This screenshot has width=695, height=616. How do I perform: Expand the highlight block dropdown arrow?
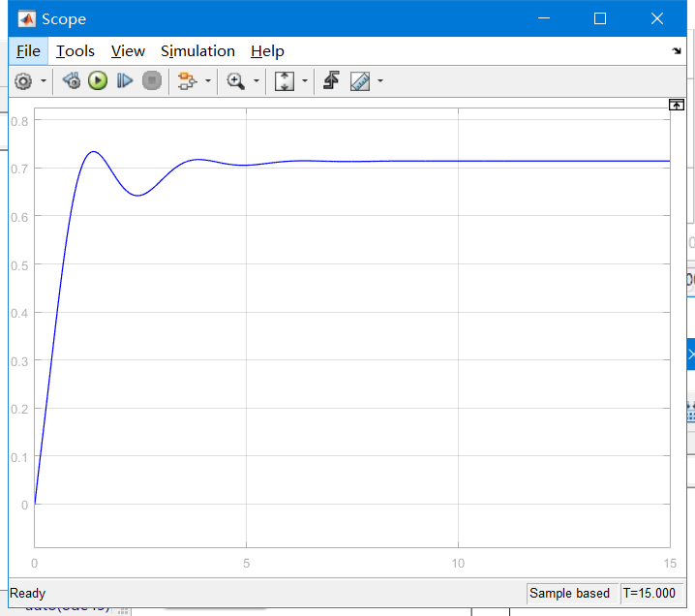click(x=208, y=81)
